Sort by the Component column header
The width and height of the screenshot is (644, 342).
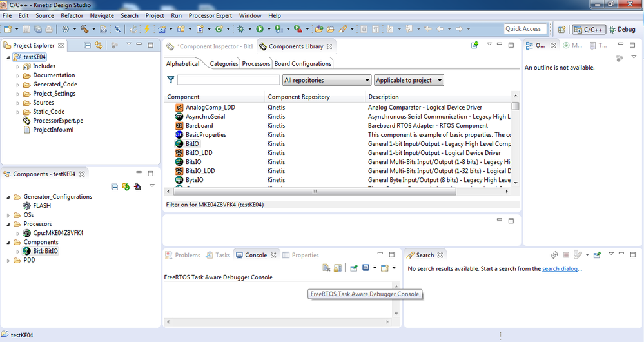coord(215,97)
